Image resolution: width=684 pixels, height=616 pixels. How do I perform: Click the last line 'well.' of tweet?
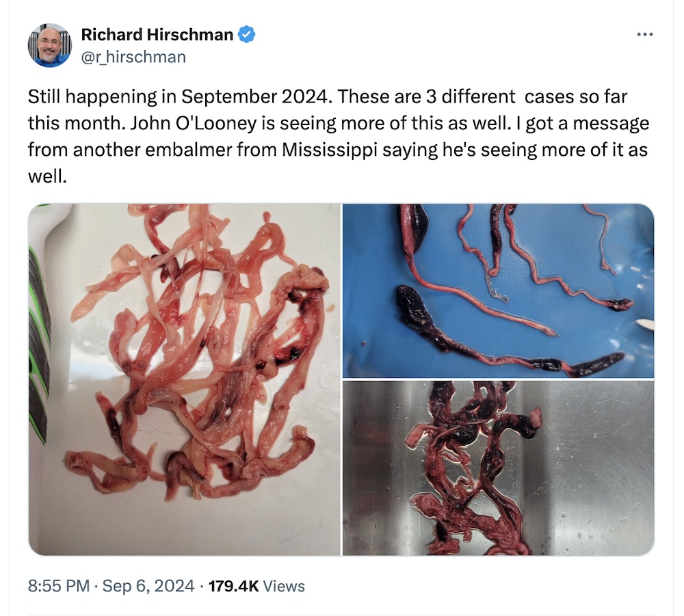(47, 176)
